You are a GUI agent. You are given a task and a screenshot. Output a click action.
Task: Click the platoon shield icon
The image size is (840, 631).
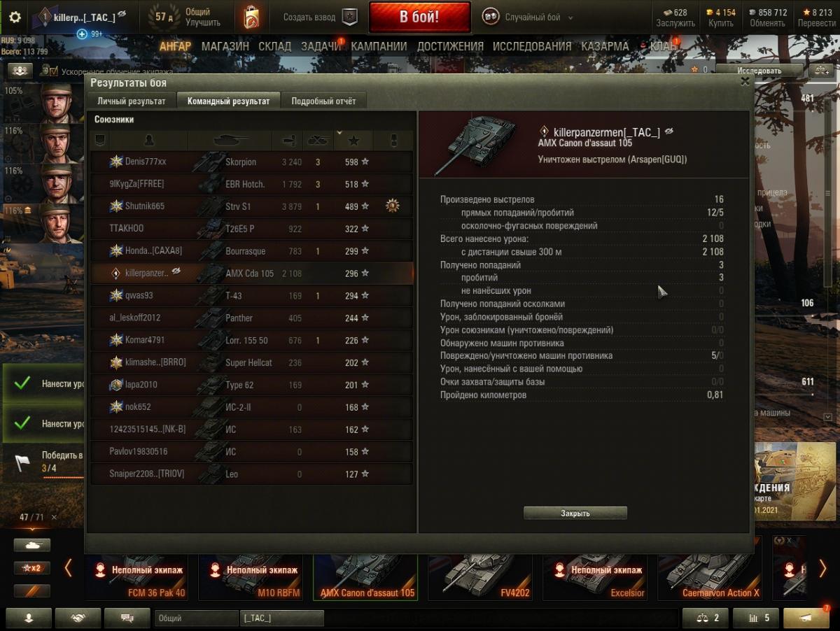(x=350, y=17)
